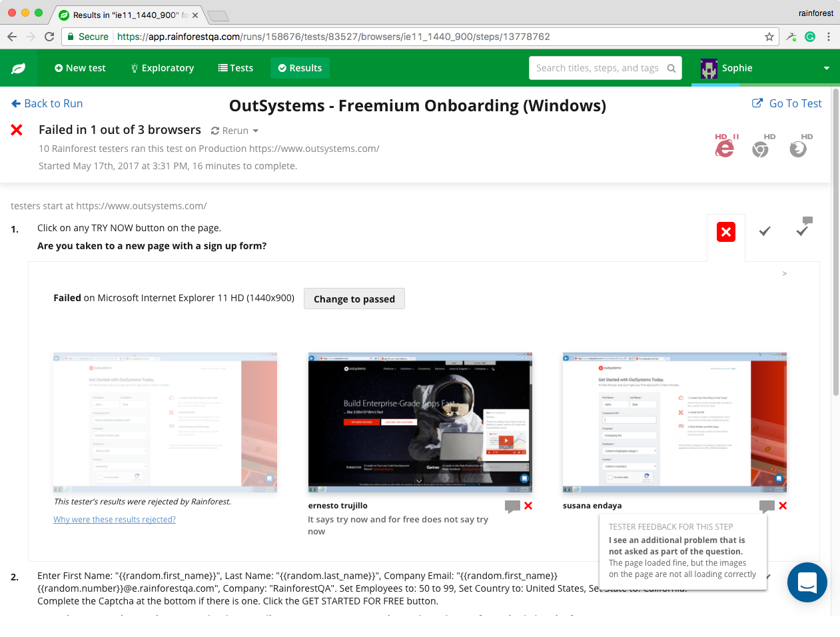
Task: Click the 'susana endaya' tester name
Action: coord(592,506)
